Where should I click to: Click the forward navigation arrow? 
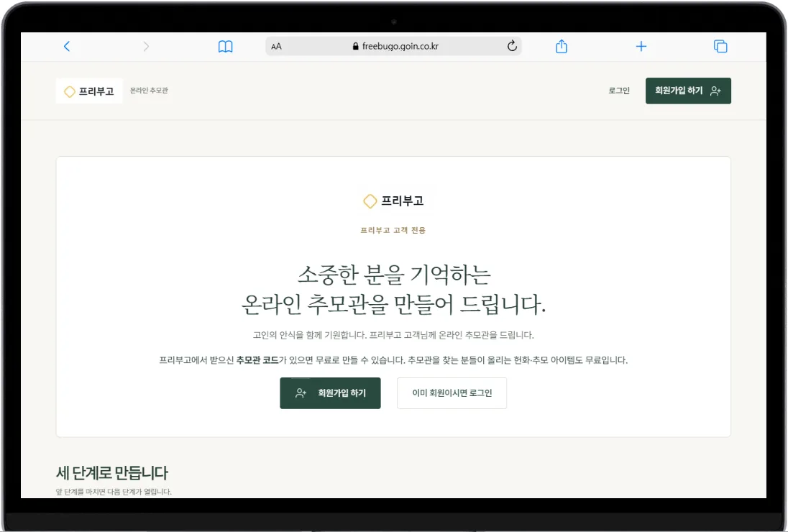146,46
